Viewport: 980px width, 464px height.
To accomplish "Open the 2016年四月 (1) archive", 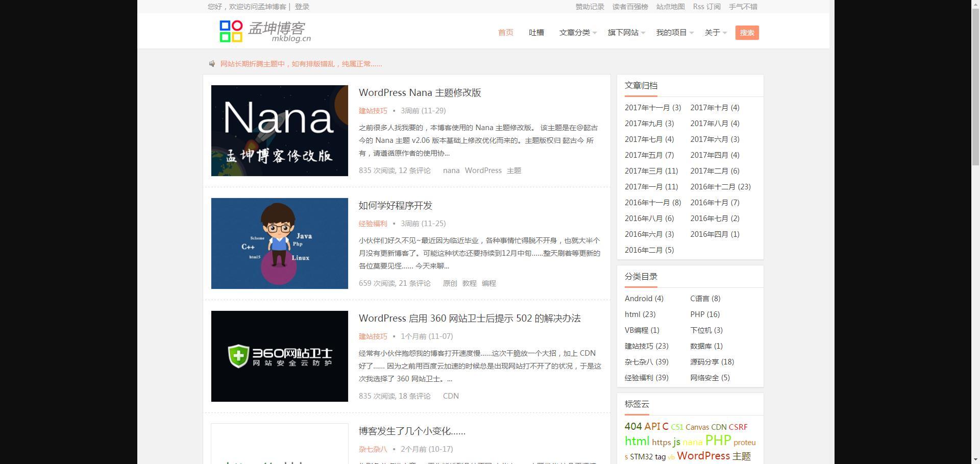I will (x=715, y=234).
